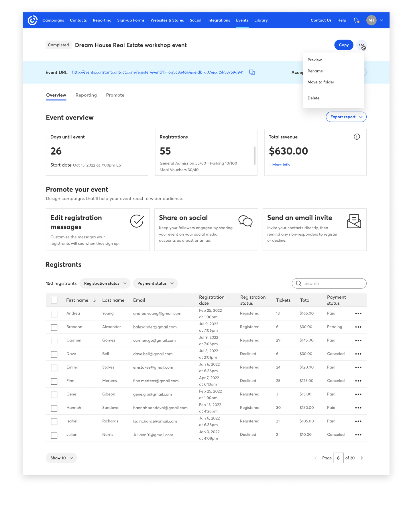The width and height of the screenshot is (401, 532).
Task: Click the registrations card scrollbar
Action: (x=254, y=156)
